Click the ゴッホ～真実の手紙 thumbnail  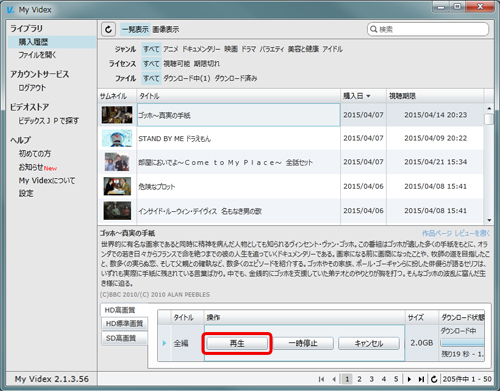[x=117, y=115]
